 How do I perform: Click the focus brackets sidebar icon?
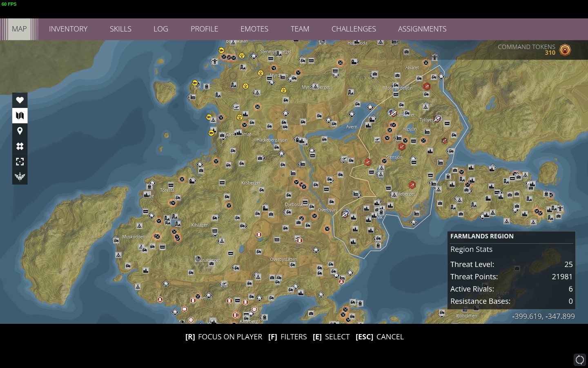click(x=20, y=162)
